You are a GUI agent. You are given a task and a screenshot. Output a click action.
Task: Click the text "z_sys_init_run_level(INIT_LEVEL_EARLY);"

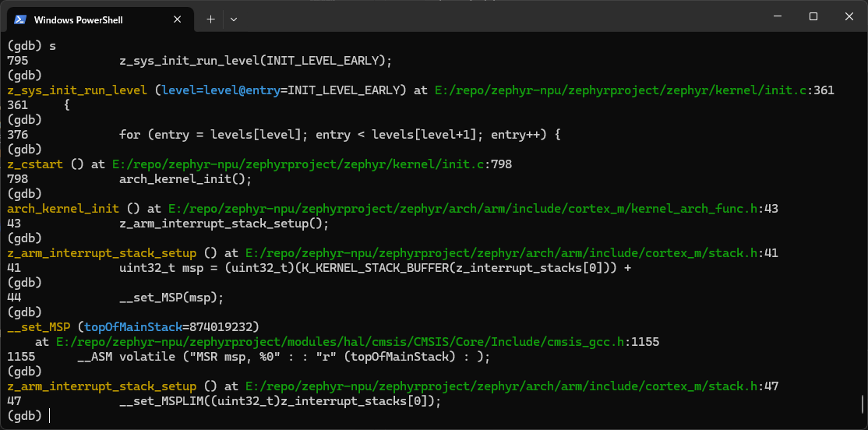(256, 62)
